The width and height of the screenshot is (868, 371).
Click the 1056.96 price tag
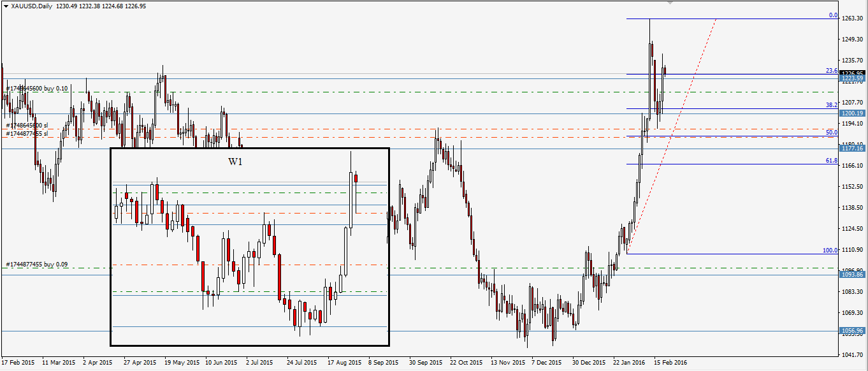point(852,331)
